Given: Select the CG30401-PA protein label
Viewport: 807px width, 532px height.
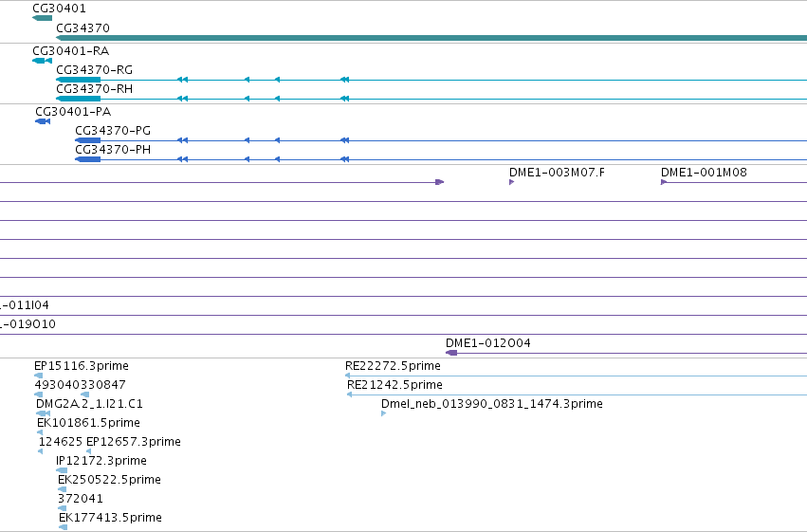Looking at the screenshot, I should 73,112.
